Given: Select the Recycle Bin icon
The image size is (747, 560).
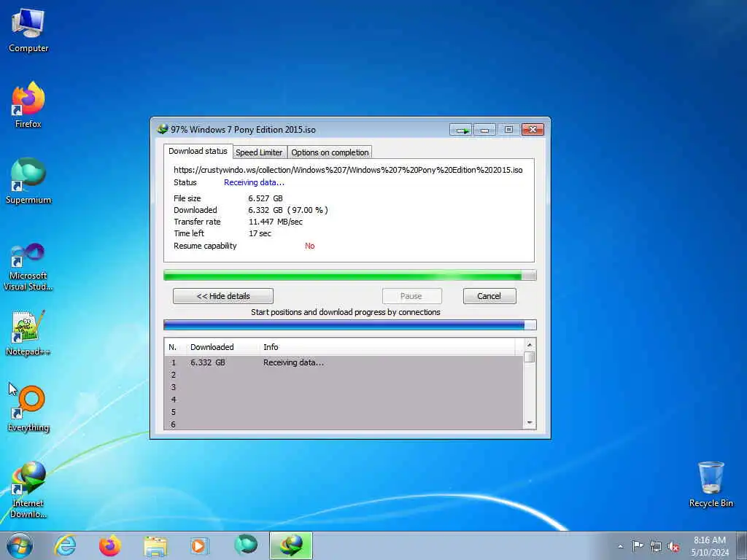Looking at the screenshot, I should coord(711,484).
